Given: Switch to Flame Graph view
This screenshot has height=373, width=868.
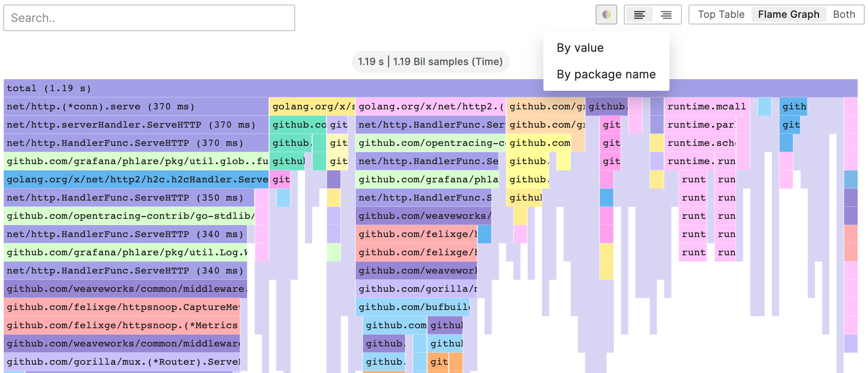Looking at the screenshot, I should (x=788, y=15).
